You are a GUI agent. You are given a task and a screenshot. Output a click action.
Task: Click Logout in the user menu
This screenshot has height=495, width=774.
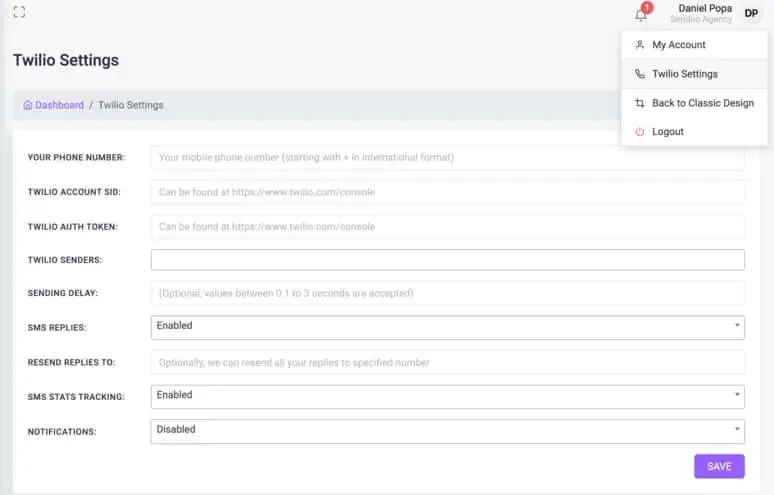click(x=695, y=132)
